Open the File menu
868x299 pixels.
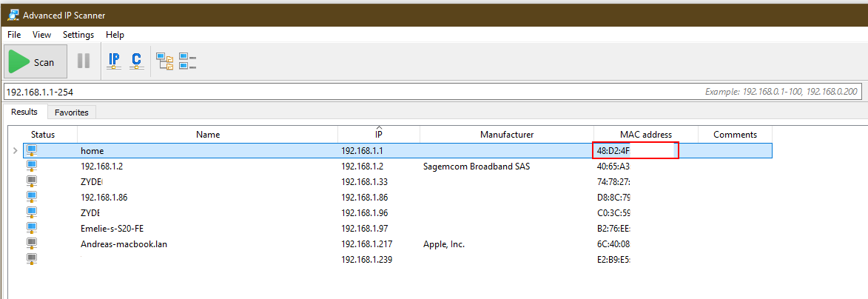pos(14,35)
